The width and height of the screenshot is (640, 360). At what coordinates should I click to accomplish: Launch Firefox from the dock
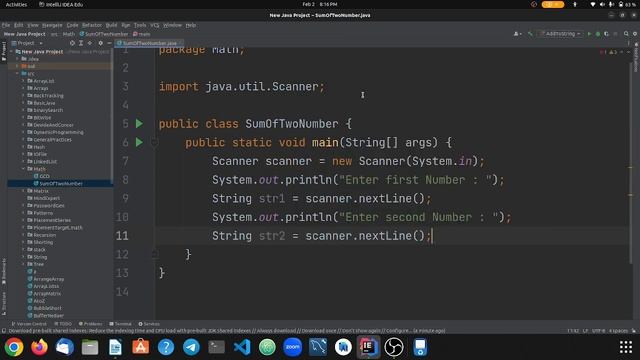(x=39, y=347)
